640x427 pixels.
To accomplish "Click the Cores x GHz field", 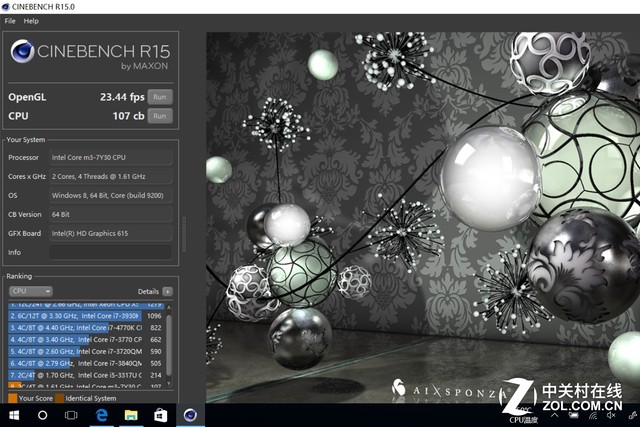I will coord(111,176).
